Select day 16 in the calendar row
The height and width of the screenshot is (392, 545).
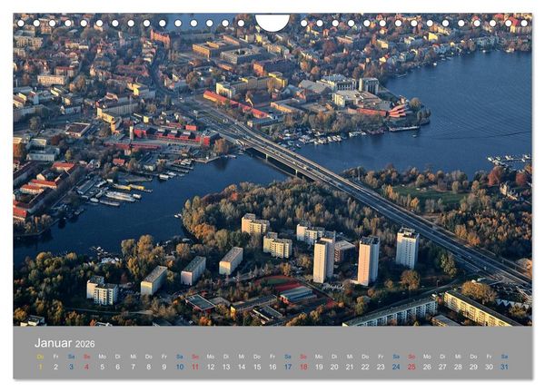pyautogui.click(x=272, y=367)
